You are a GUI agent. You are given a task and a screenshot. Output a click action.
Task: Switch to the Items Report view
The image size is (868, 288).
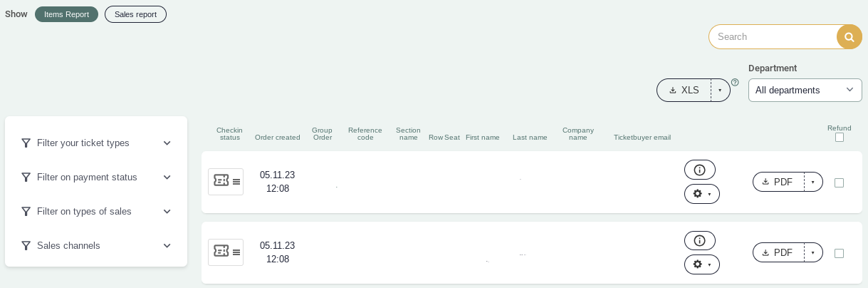coord(66,14)
